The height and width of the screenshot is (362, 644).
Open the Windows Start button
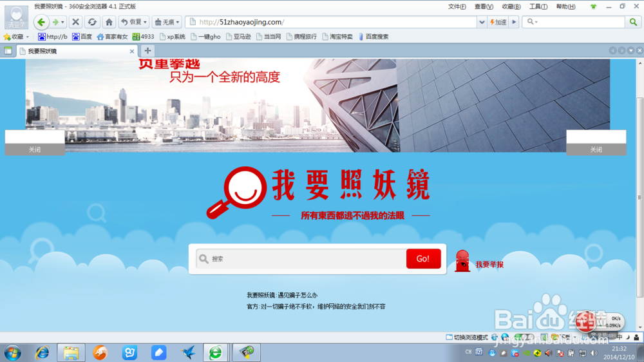point(13,352)
